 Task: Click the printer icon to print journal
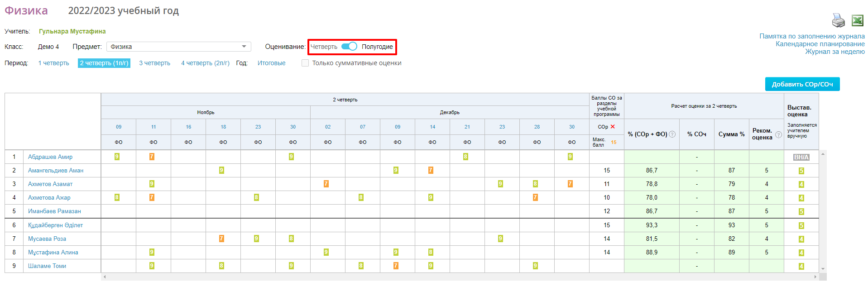[x=838, y=20]
